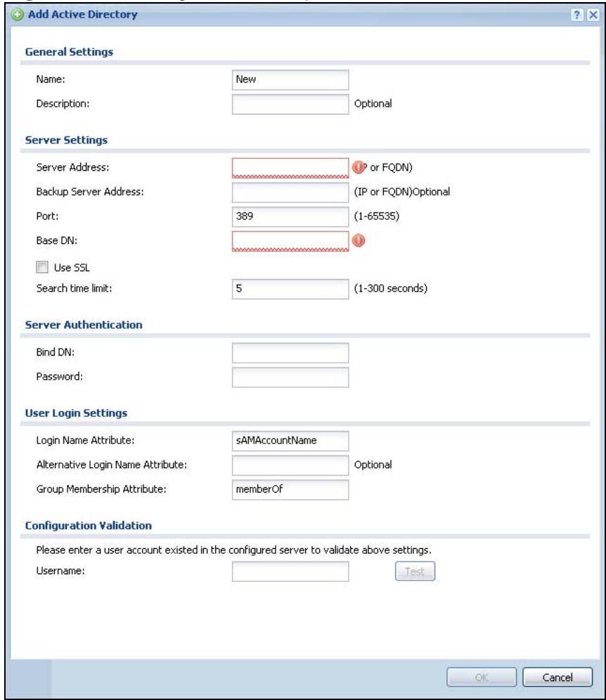Click the "Optional" hint beside Description

tap(373, 103)
